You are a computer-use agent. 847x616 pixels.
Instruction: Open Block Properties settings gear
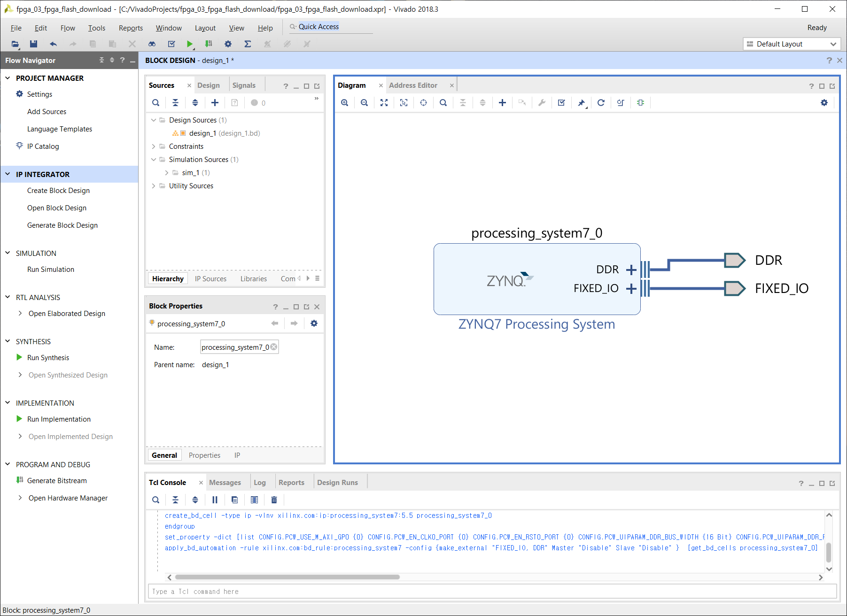(314, 323)
